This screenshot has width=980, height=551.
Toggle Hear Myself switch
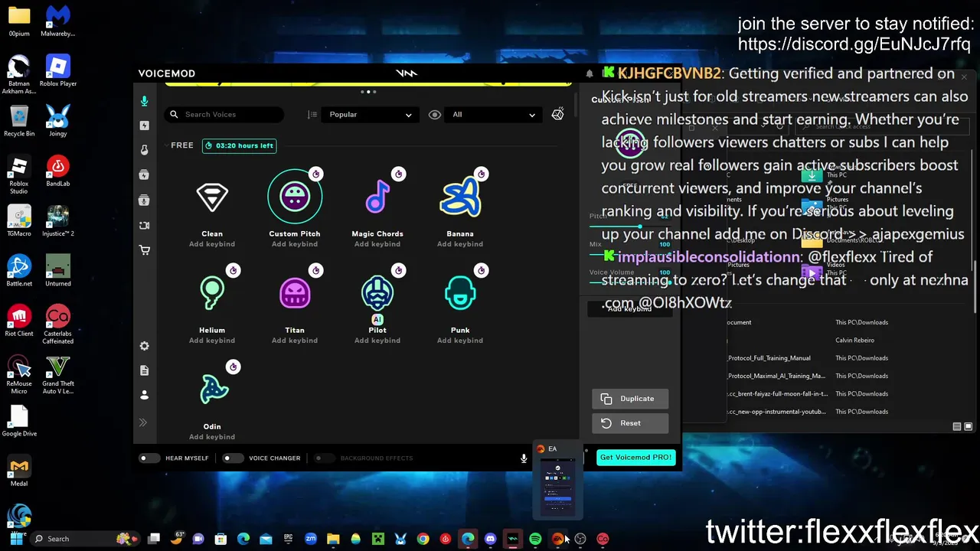[x=149, y=458]
